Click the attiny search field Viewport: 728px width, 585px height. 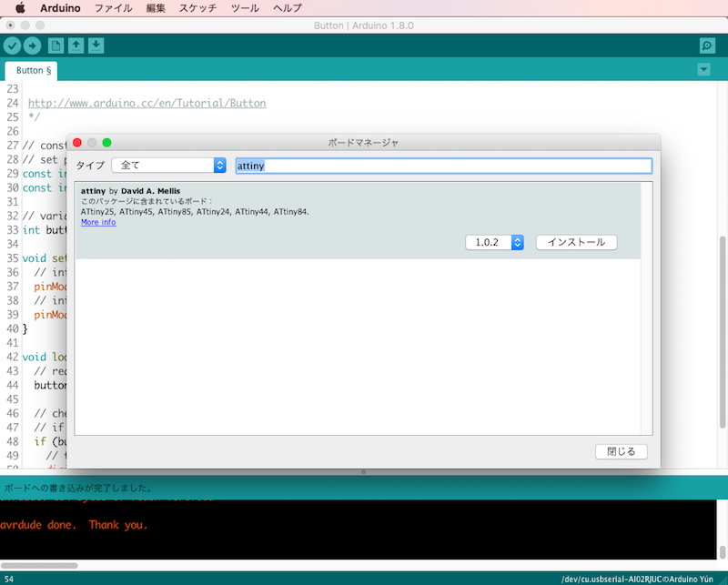click(444, 166)
